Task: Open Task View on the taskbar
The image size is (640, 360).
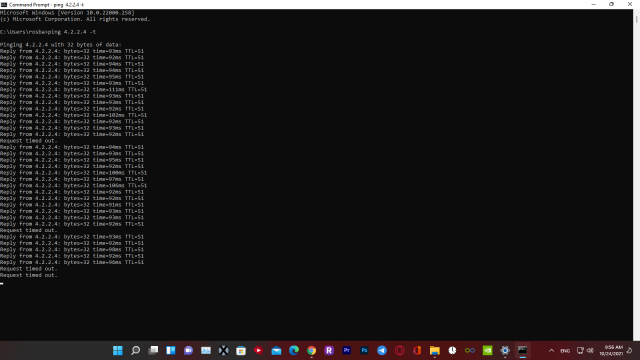Action: tap(153, 350)
